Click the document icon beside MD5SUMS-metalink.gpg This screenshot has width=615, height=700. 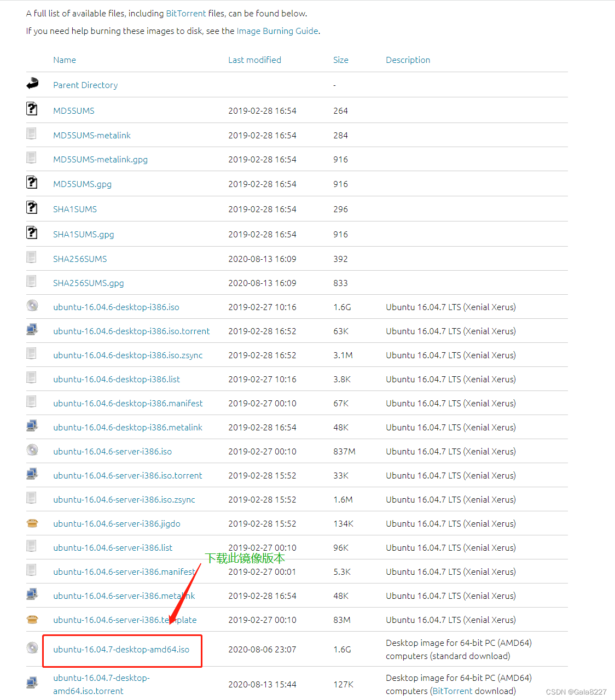pos(32,157)
